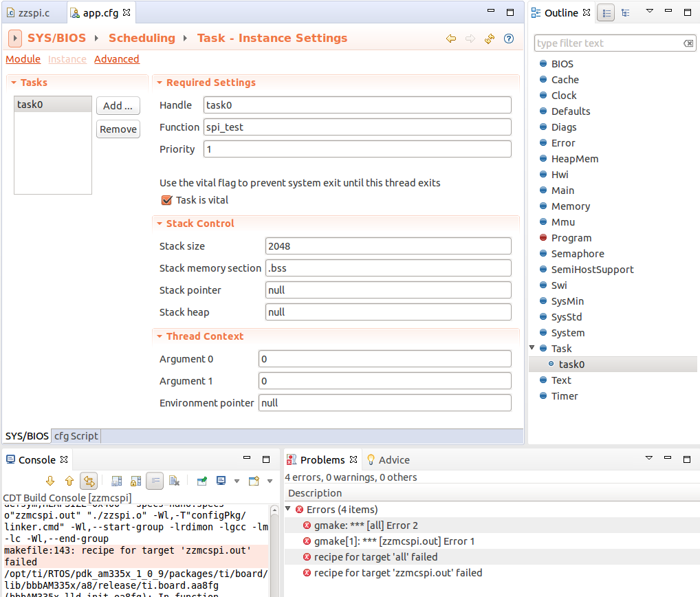Select the SYS/BIOS bottom tab
The width and height of the screenshot is (700, 597).
point(27,436)
